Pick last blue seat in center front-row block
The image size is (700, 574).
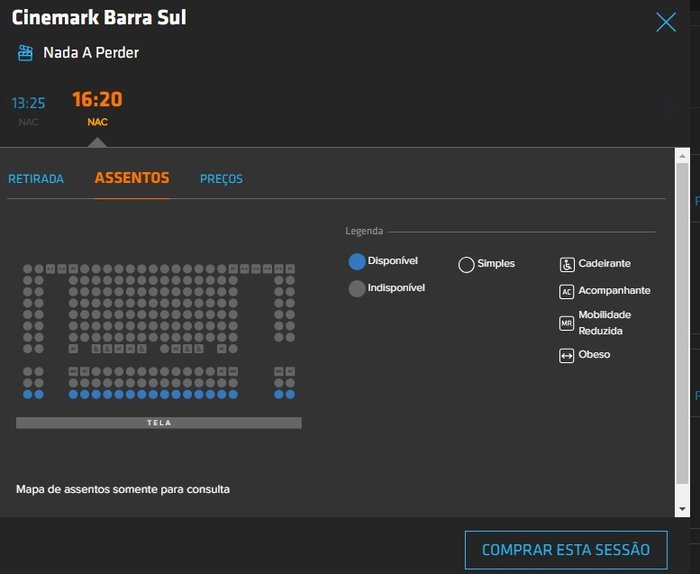click(x=233, y=394)
